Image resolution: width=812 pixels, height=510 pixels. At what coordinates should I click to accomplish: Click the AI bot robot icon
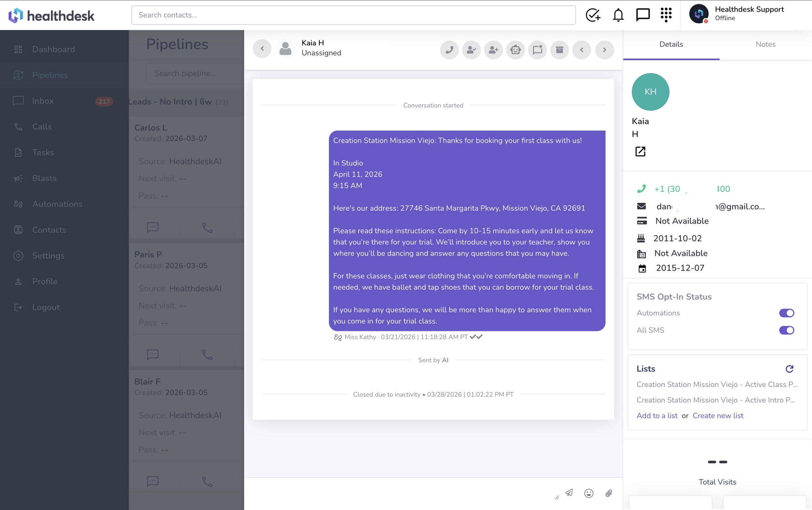pyautogui.click(x=515, y=50)
